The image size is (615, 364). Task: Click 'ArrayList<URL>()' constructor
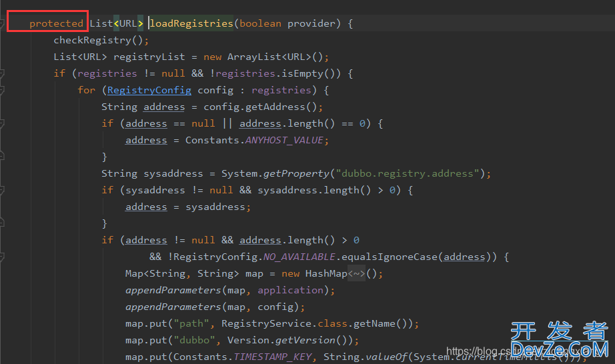[275, 57]
